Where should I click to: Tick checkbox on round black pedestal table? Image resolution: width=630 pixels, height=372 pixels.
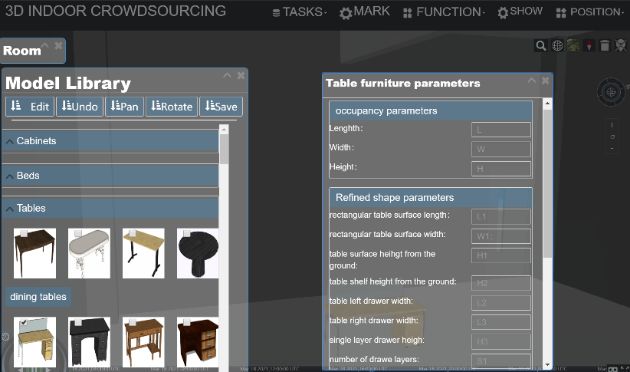click(x=186, y=233)
